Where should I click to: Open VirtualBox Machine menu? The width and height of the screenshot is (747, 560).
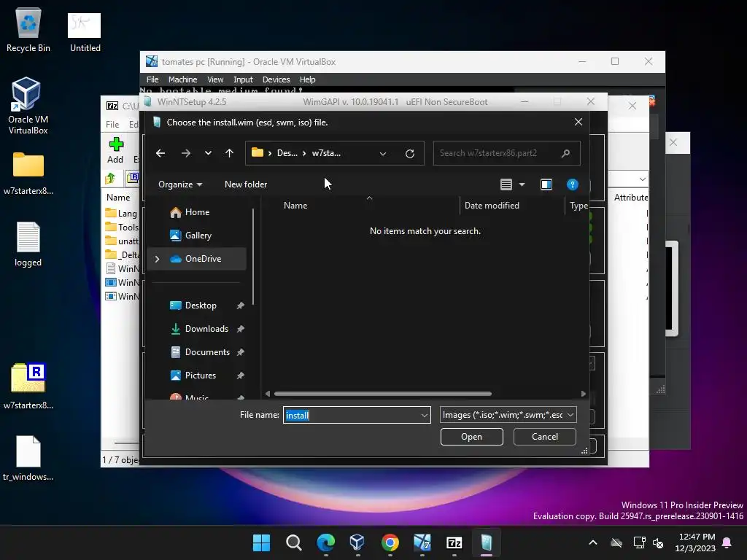point(182,79)
